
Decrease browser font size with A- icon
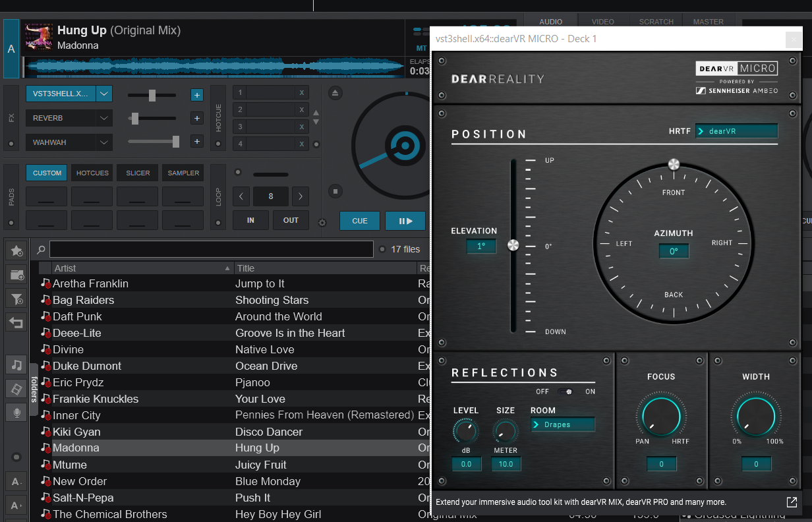(16, 482)
